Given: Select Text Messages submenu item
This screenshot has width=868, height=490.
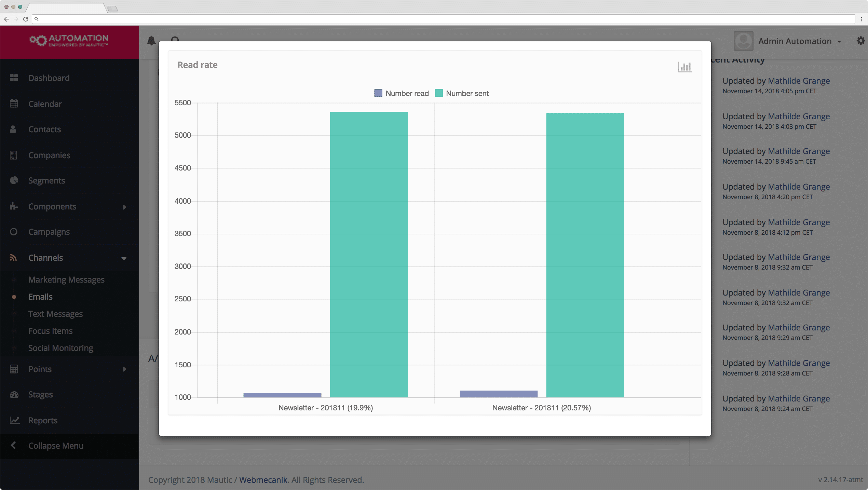Looking at the screenshot, I should [55, 314].
